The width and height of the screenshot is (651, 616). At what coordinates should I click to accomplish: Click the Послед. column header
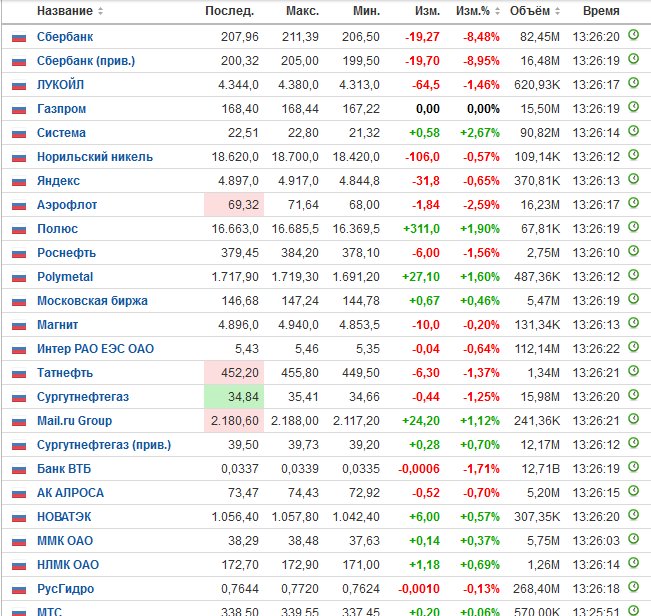230,11
